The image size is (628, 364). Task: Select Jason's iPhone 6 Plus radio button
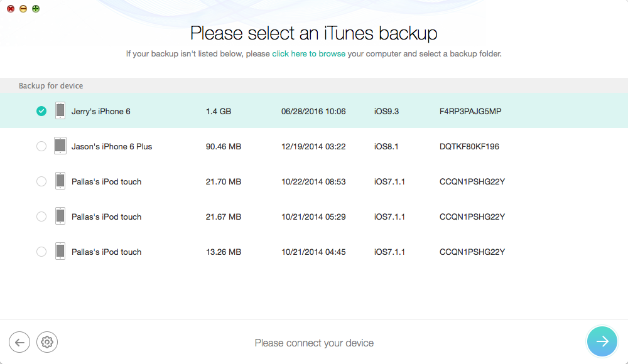tap(41, 146)
